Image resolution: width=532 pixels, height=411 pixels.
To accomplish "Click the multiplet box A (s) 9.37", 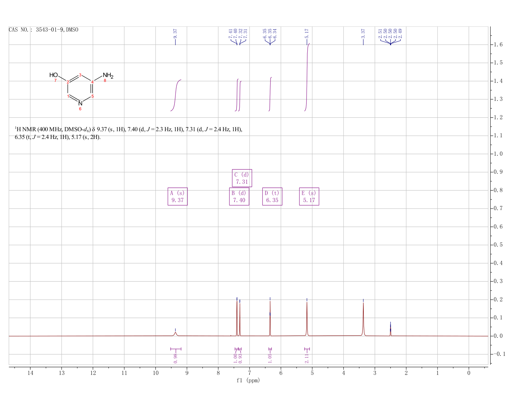I will 178,196.
